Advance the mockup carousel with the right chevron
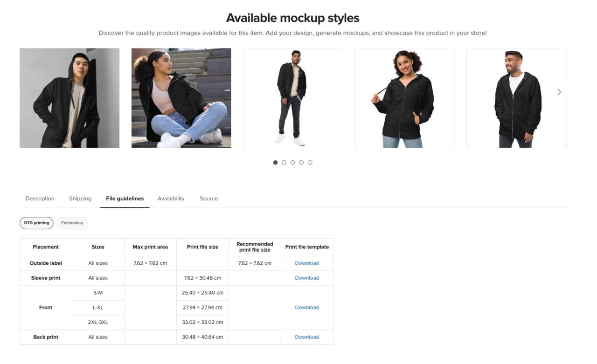 [559, 92]
